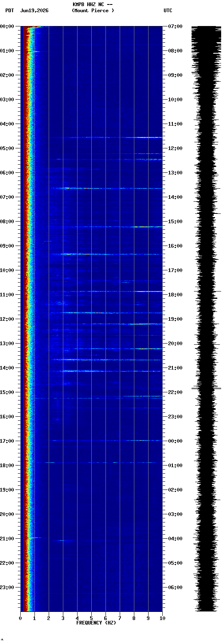The width and height of the screenshot is (224, 644).
Task: Click the 00:00 PDT time label
Action: coord(7,26)
